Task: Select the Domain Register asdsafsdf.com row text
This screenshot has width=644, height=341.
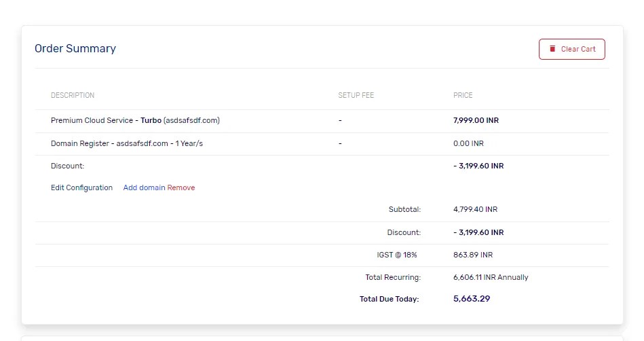Action: tap(127, 143)
